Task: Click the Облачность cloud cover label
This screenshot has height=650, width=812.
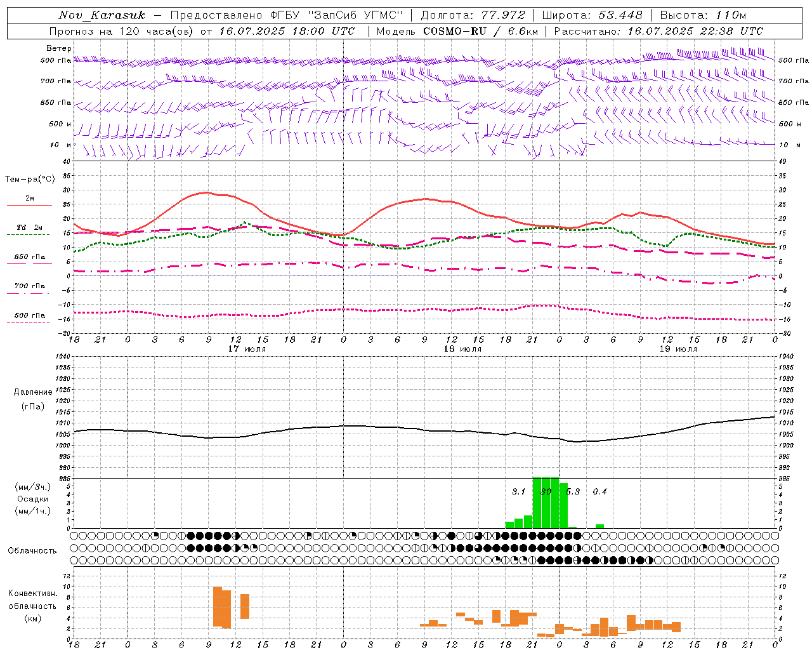Action: pos(32,550)
